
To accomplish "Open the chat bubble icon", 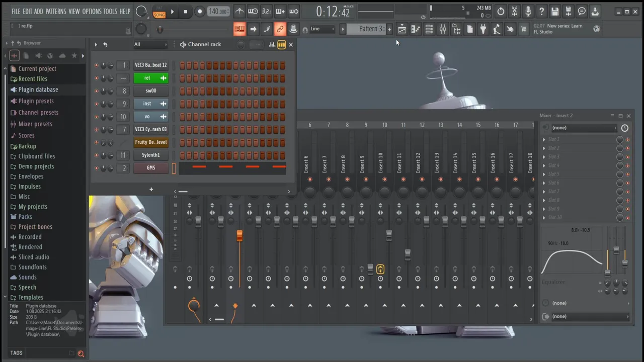I will [x=582, y=11].
